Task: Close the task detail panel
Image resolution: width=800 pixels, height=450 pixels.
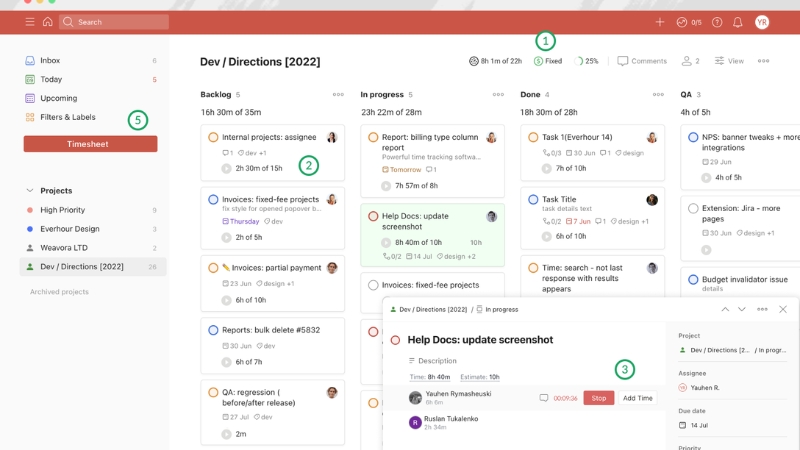Action: 783,309
